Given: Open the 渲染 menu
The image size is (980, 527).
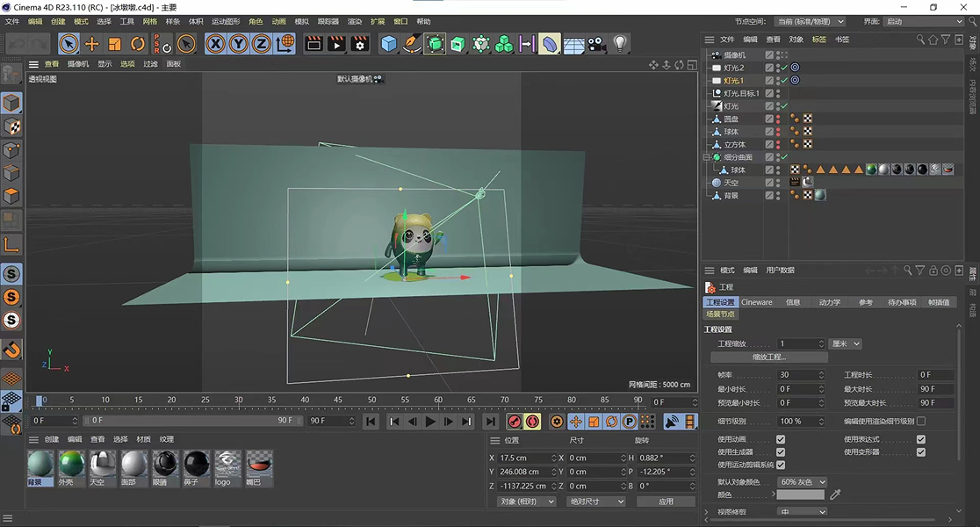Looking at the screenshot, I should click(355, 21).
